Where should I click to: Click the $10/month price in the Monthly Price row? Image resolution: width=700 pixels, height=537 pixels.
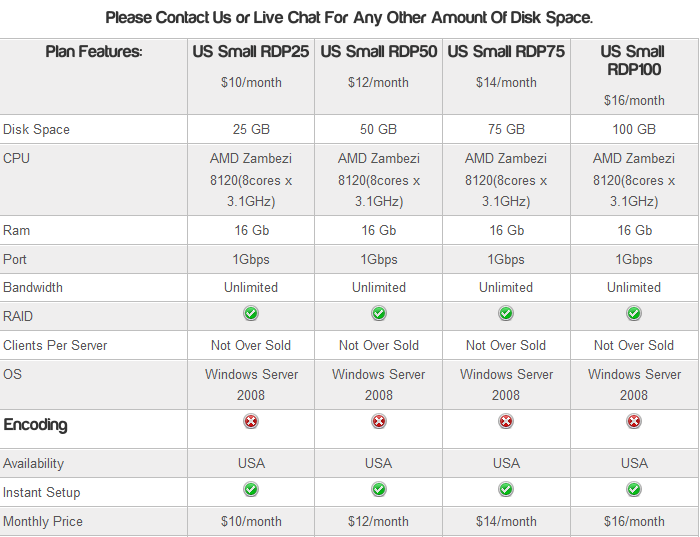[251, 521]
